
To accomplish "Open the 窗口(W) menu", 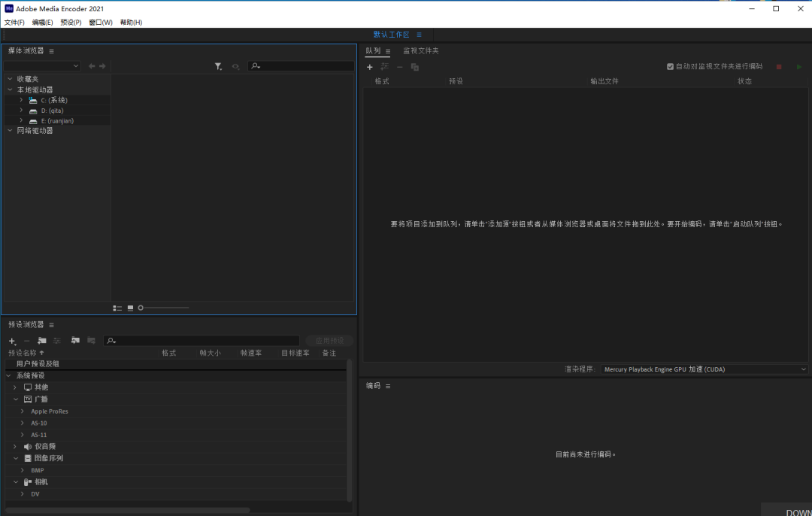I will tap(101, 23).
